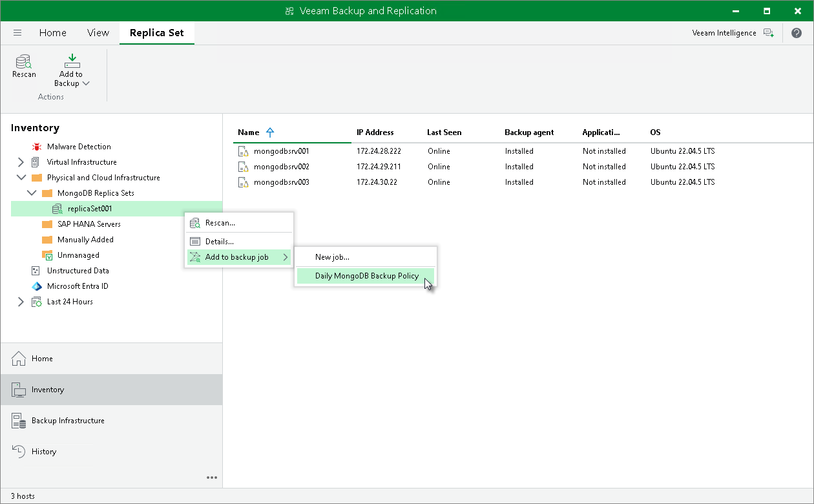The width and height of the screenshot is (814, 504).
Task: Sort by OS column header
Action: pyautogui.click(x=655, y=132)
